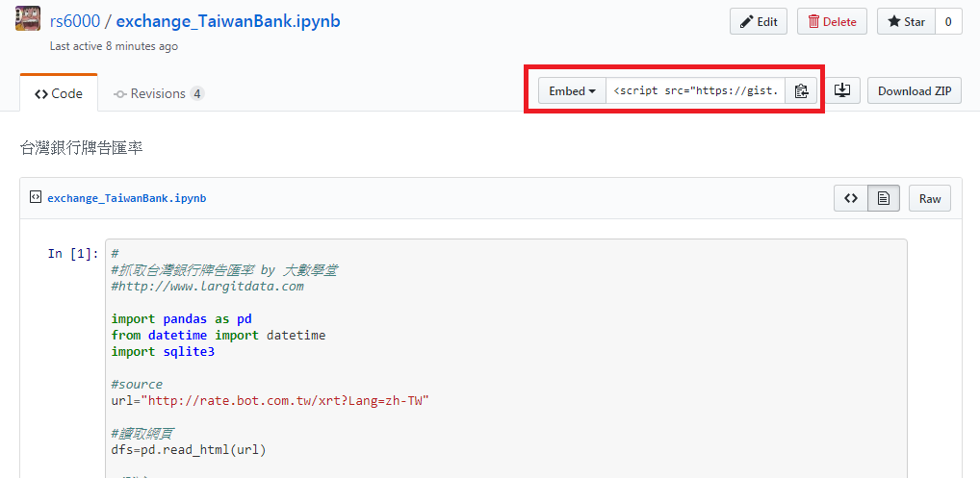Switch to the Revisions tab
Screen dimensions: 980x478
(158, 93)
